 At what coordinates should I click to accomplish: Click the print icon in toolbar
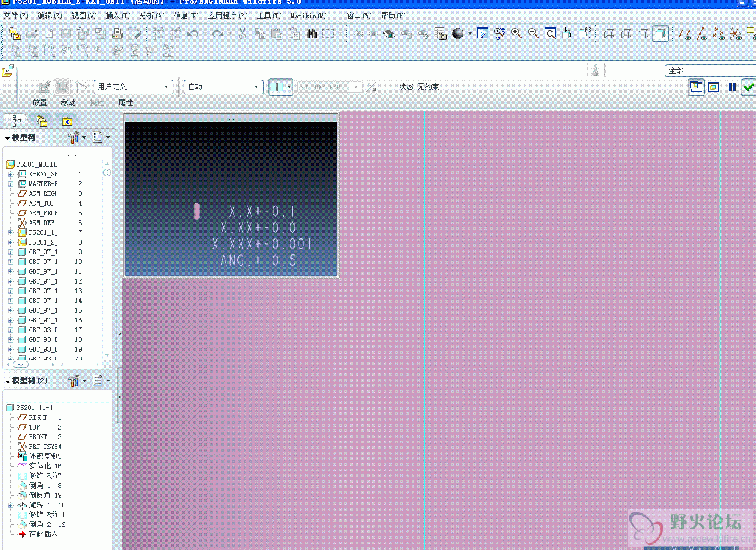coord(117,34)
